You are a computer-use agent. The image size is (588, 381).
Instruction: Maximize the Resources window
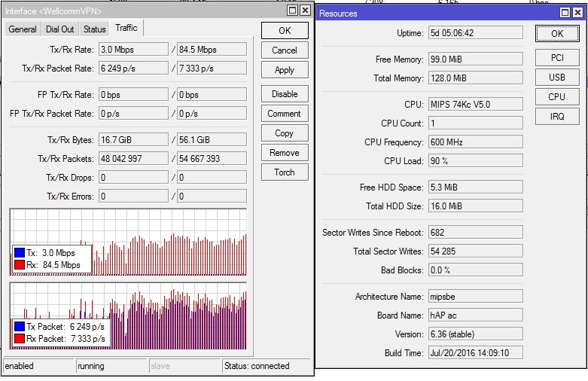click(565, 13)
